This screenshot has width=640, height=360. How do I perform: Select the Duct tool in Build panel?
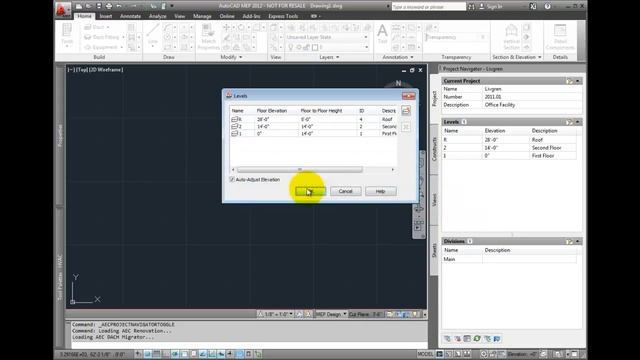[96, 27]
